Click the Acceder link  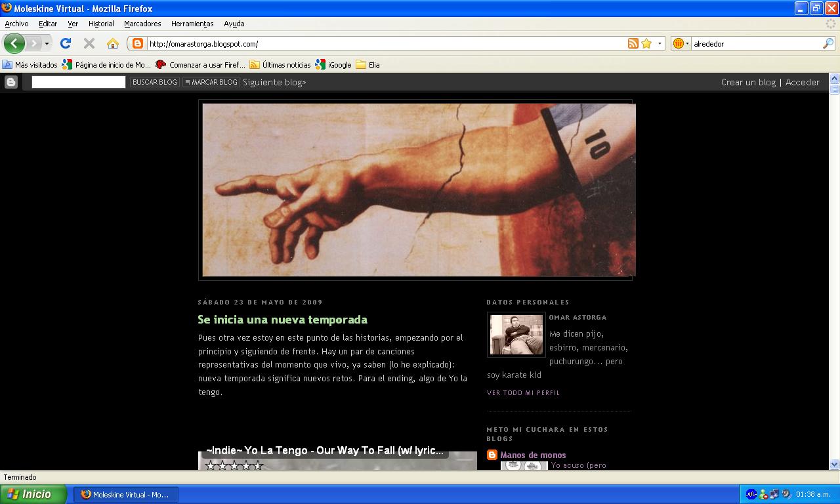coord(803,82)
